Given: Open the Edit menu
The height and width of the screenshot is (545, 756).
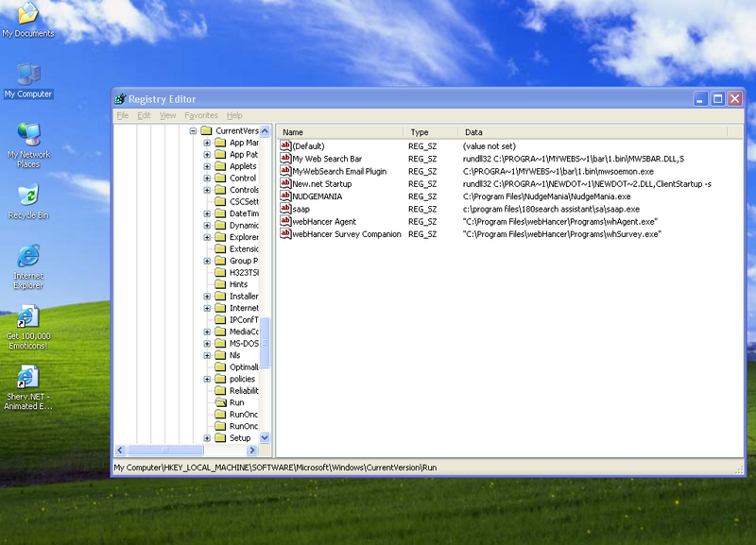Looking at the screenshot, I should pos(144,115).
